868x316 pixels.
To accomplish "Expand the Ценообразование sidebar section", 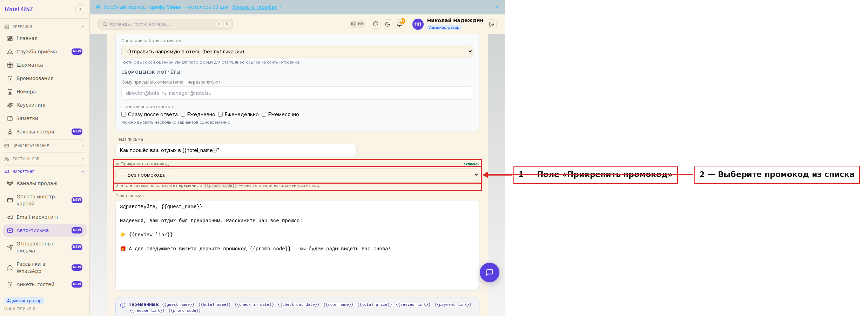I will 45,146.
